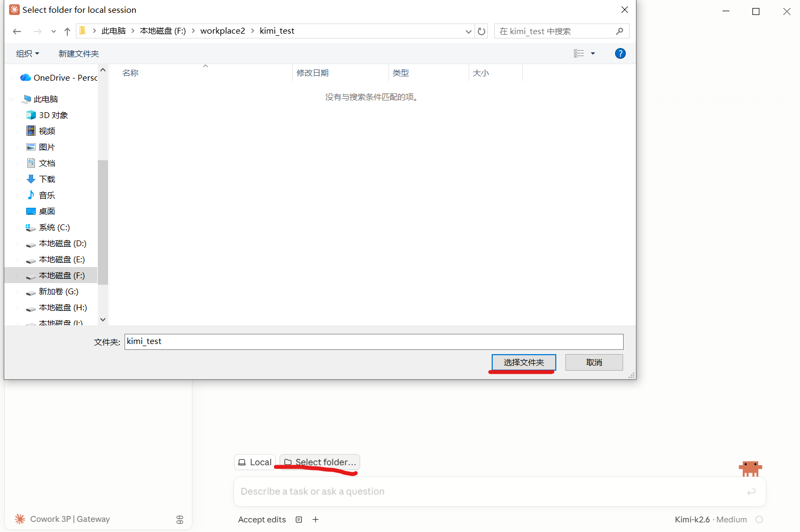This screenshot has width=800, height=532.
Task: Sort by 名称 column header
Action: click(x=130, y=73)
